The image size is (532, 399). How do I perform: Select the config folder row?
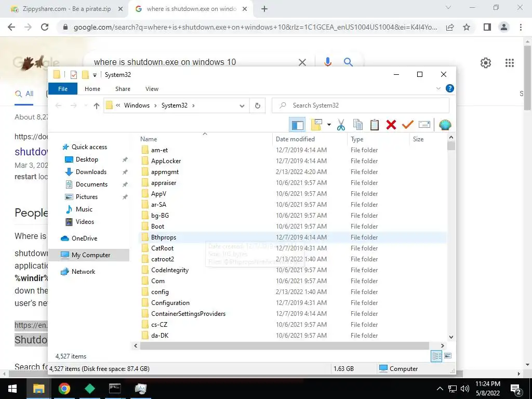coord(292,292)
